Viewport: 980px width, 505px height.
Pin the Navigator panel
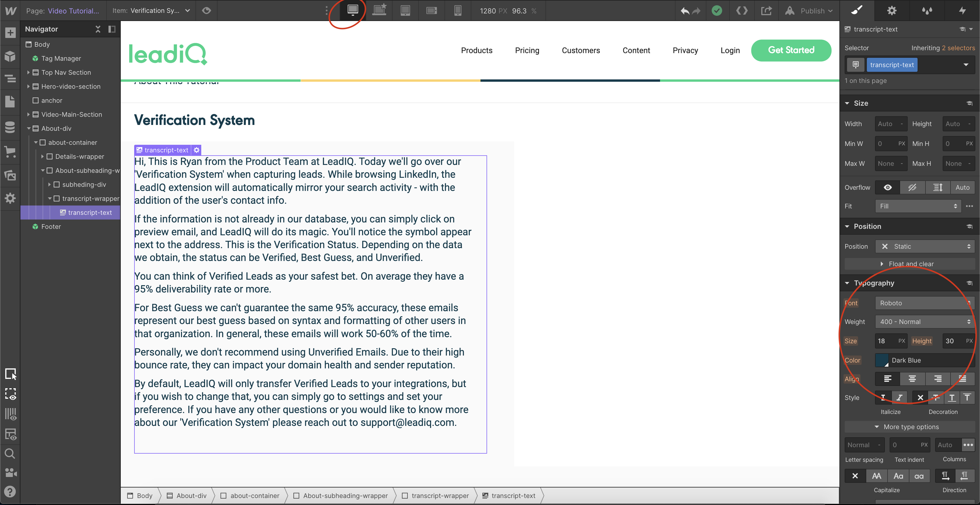pyautogui.click(x=112, y=29)
